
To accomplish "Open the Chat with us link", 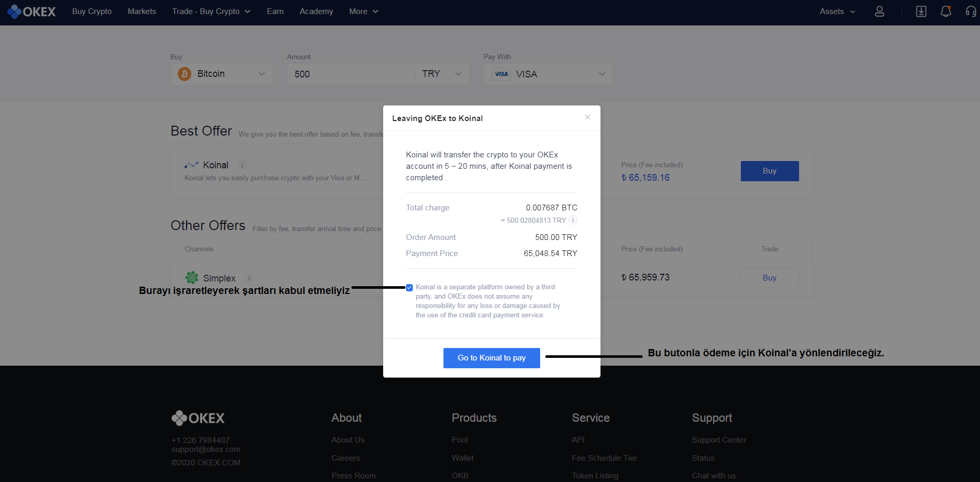I will [714, 476].
